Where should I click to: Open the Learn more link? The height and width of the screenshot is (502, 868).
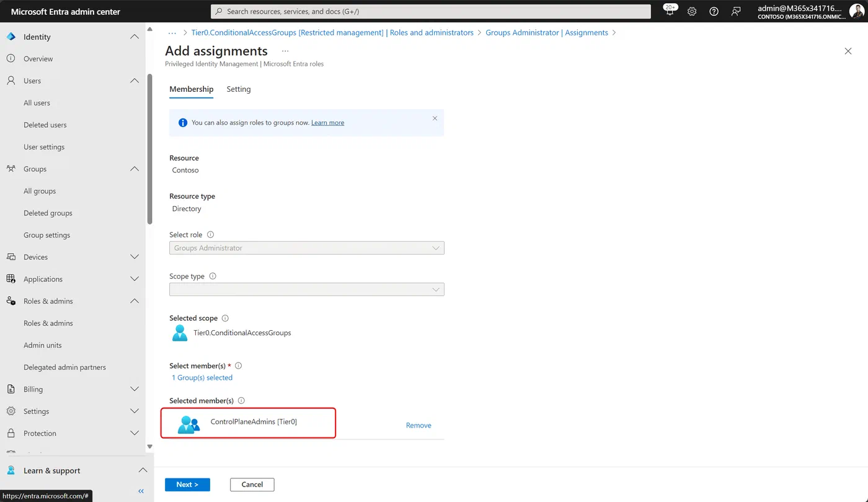(328, 123)
